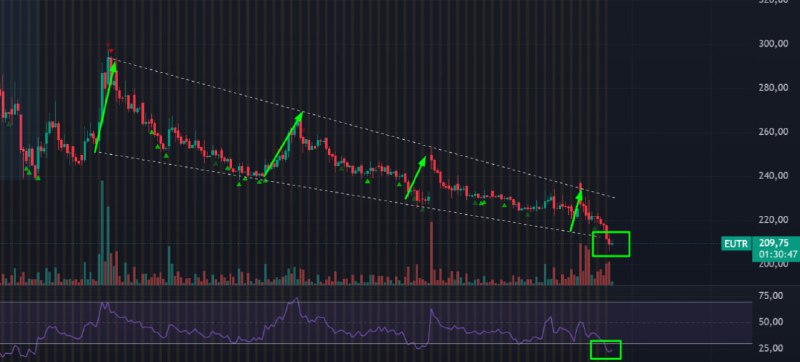Click the 220,00 price axis label

(x=773, y=220)
